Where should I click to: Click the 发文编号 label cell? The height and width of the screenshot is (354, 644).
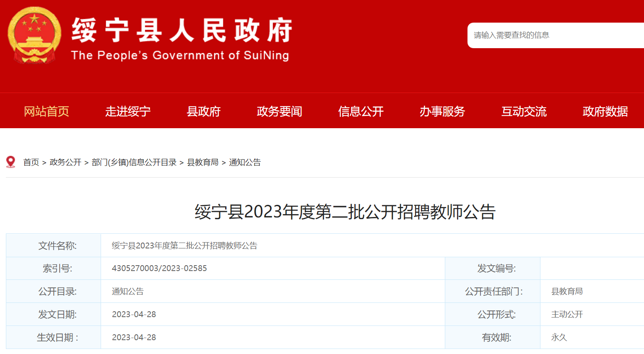click(493, 268)
